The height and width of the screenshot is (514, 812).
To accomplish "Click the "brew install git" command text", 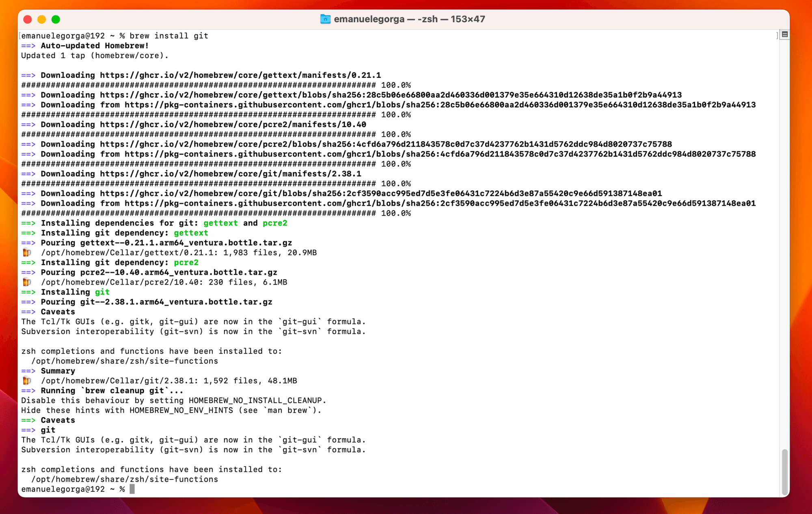I will 169,36.
